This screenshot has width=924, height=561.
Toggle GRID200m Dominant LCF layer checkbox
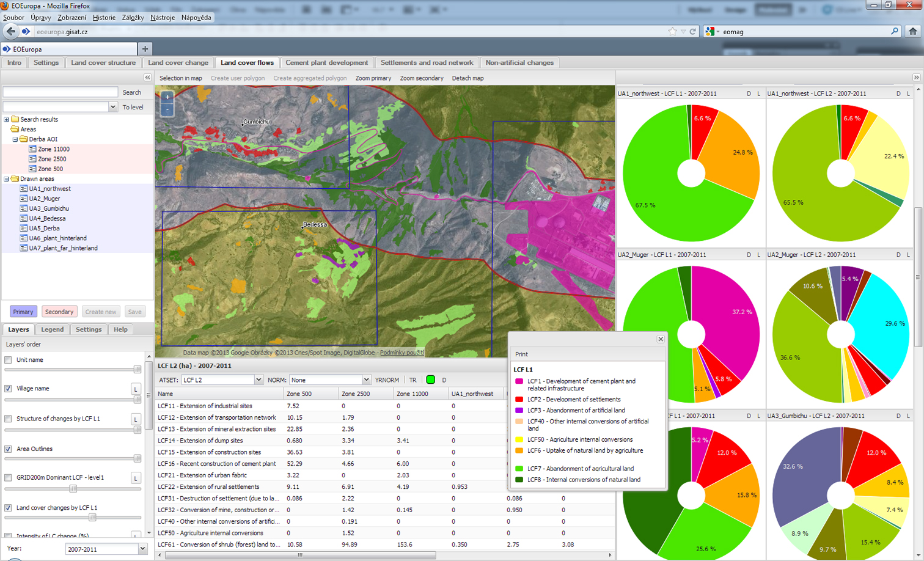(9, 478)
